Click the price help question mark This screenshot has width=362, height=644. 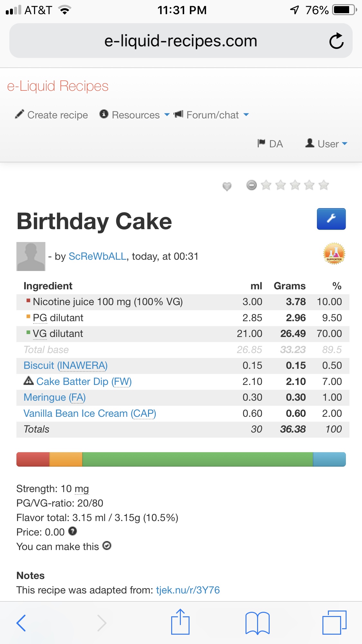[x=73, y=531]
